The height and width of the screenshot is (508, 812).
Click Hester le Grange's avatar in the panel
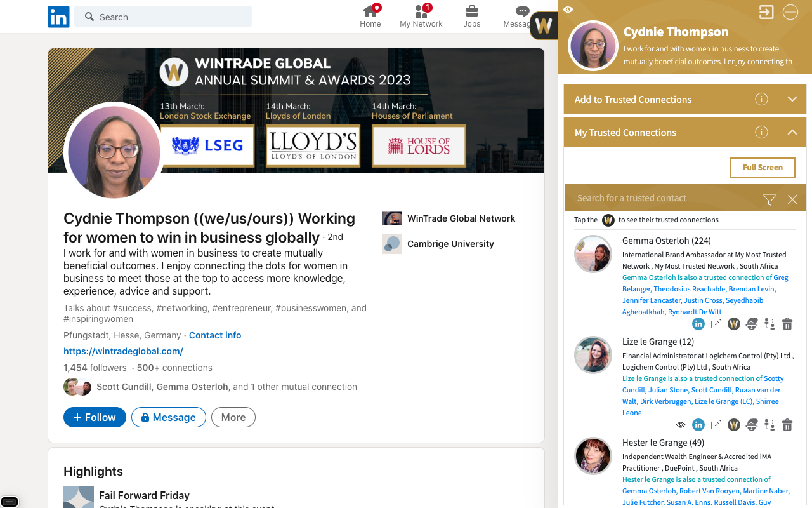click(593, 456)
